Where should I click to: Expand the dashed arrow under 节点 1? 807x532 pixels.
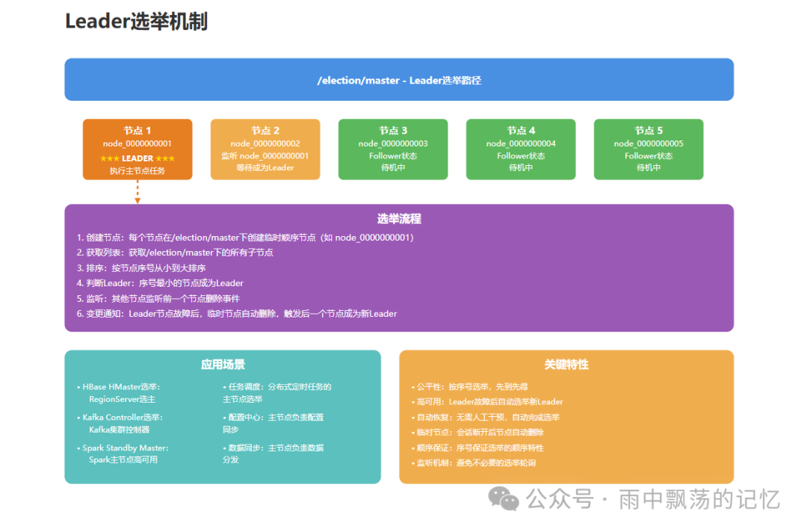click(x=137, y=191)
